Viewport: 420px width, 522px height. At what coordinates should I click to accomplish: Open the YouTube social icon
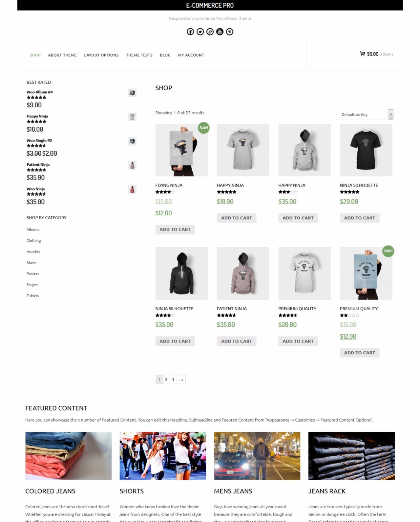tap(220, 32)
